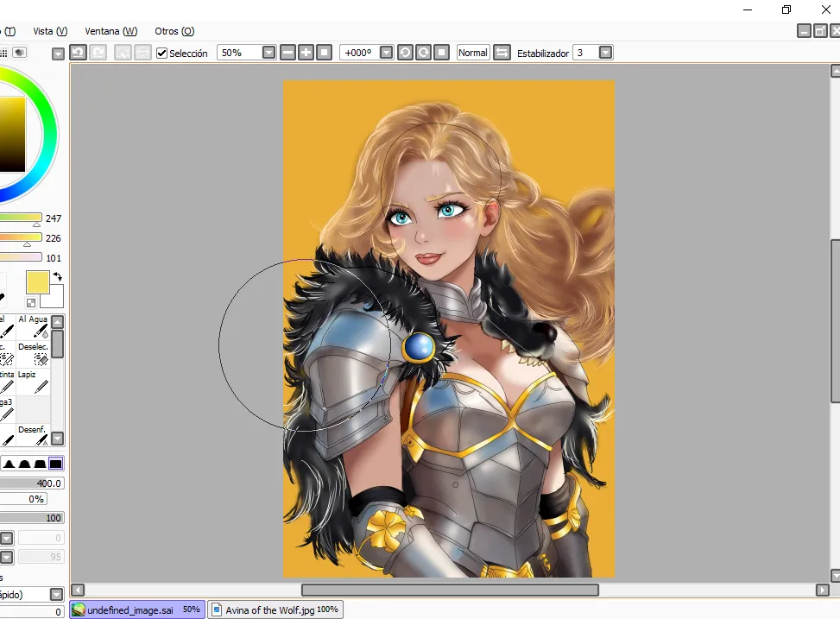
Task: Select the Deselec. selection eraser tool
Action: (x=34, y=355)
